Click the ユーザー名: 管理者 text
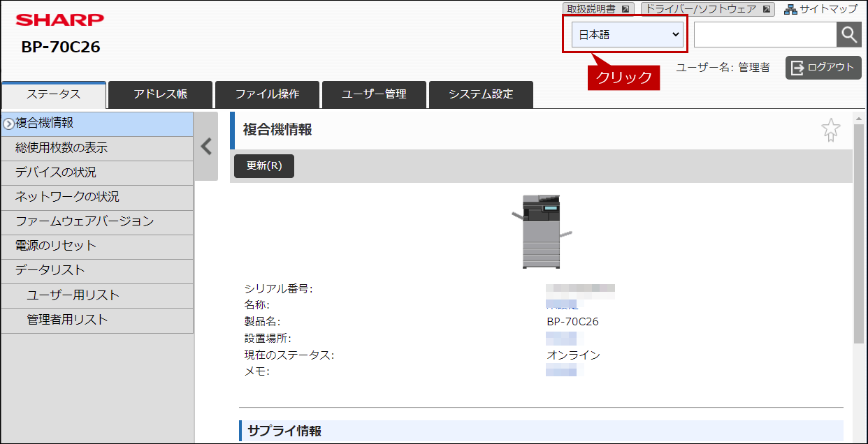The height and width of the screenshot is (444, 868). pos(723,68)
